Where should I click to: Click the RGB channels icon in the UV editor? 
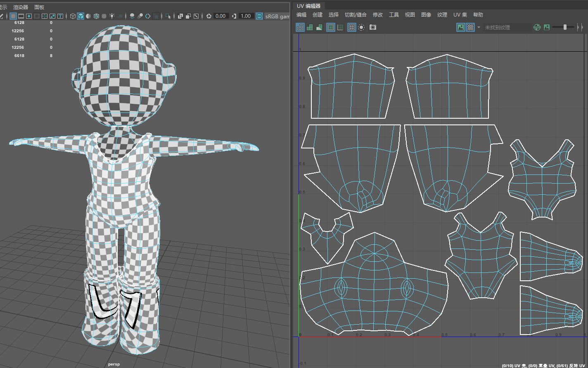(x=537, y=27)
